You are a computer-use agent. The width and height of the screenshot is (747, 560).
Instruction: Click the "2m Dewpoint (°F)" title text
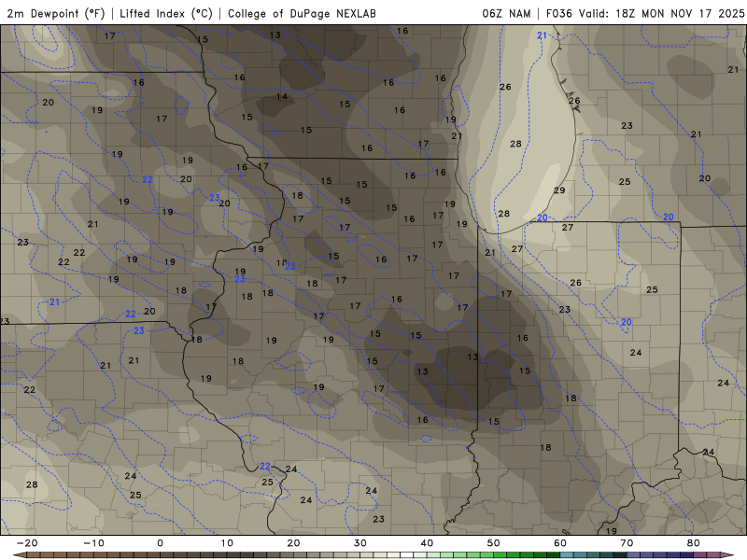(56, 13)
